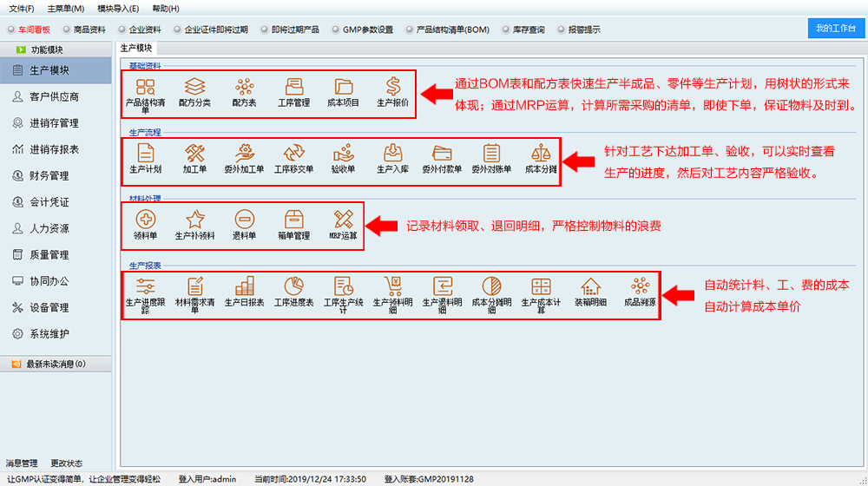Switch to the 生产模块 tab

136,48
